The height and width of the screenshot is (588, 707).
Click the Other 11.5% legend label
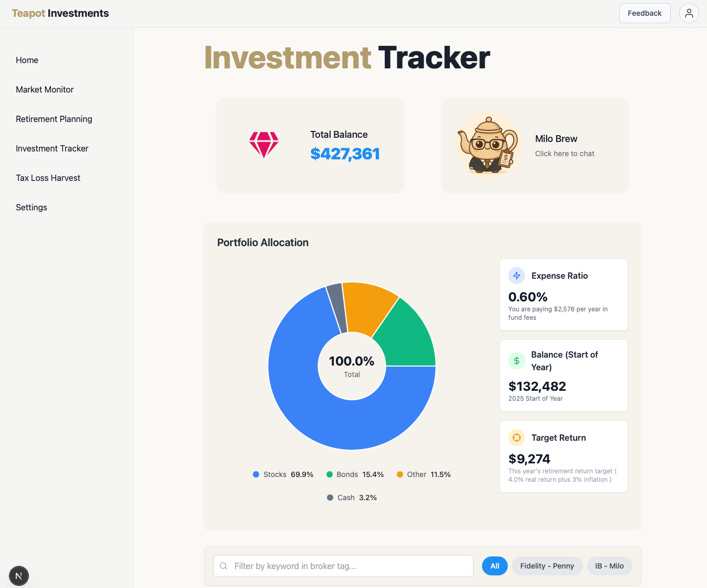(x=429, y=474)
